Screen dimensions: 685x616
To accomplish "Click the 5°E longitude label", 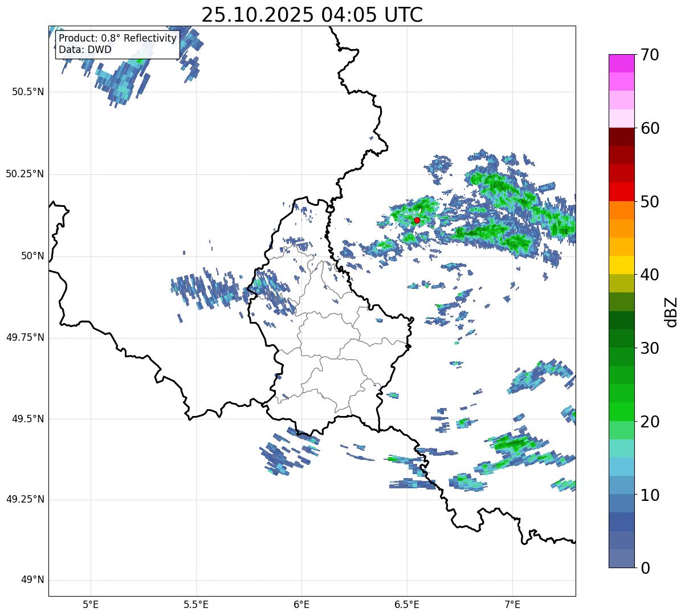I will [x=91, y=604].
